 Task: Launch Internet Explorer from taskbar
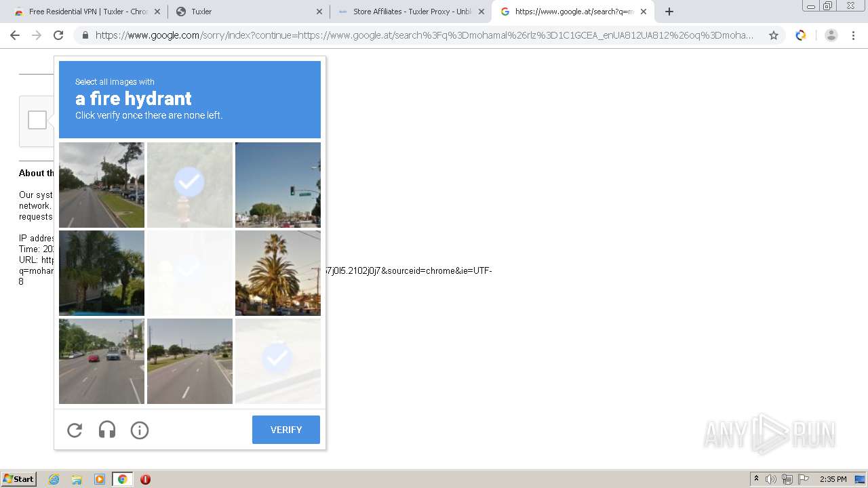click(x=54, y=479)
